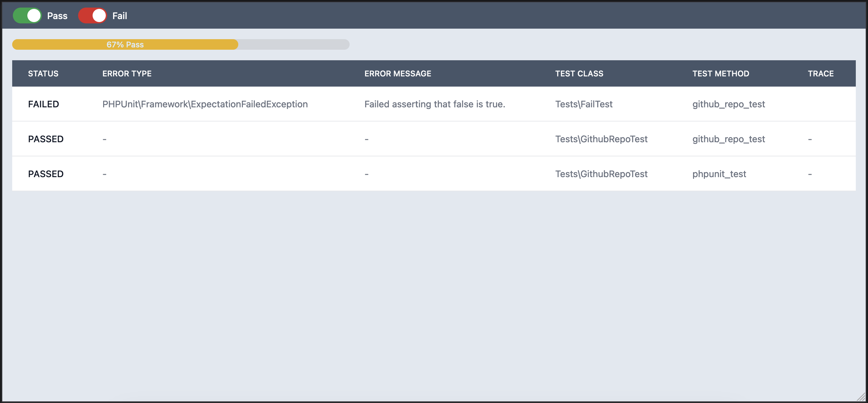Click the TRACE column header
The width and height of the screenshot is (868, 403).
(x=821, y=73)
